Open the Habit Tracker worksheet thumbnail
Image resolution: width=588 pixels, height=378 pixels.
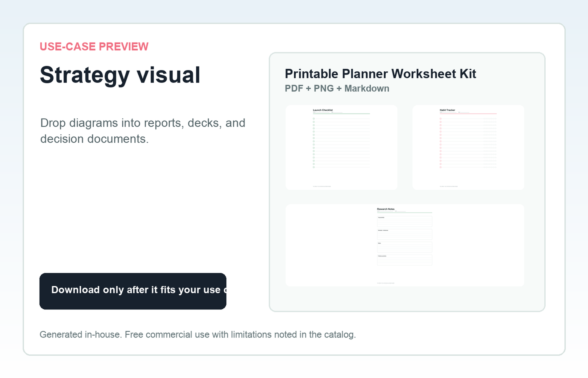468,147
